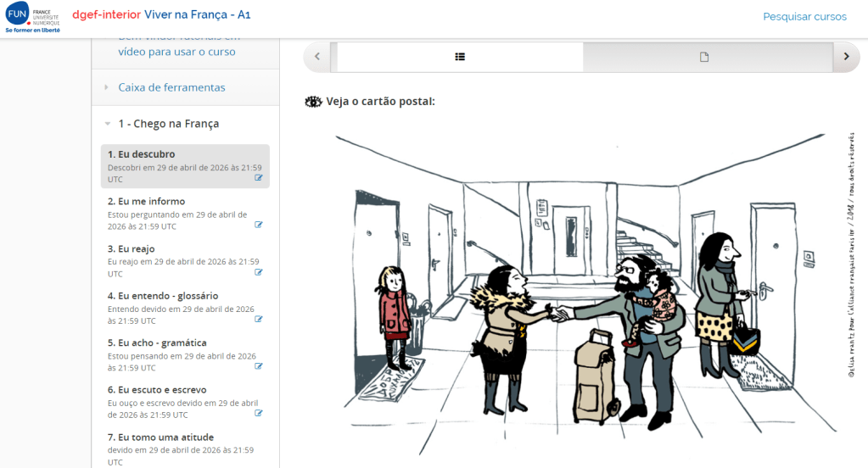
Task: Open the Viver na França - A1 course title
Action: [x=197, y=15]
